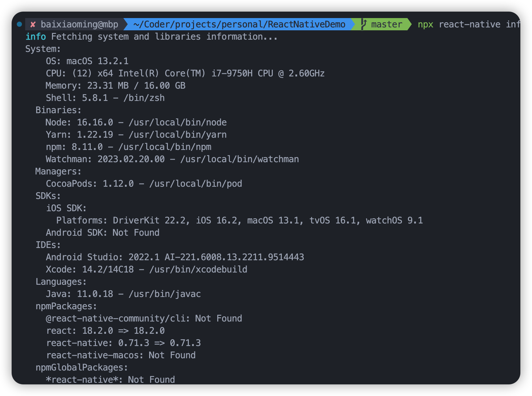532x396 pixels.
Task: Click the 'Languages:' heading
Action: (61, 282)
